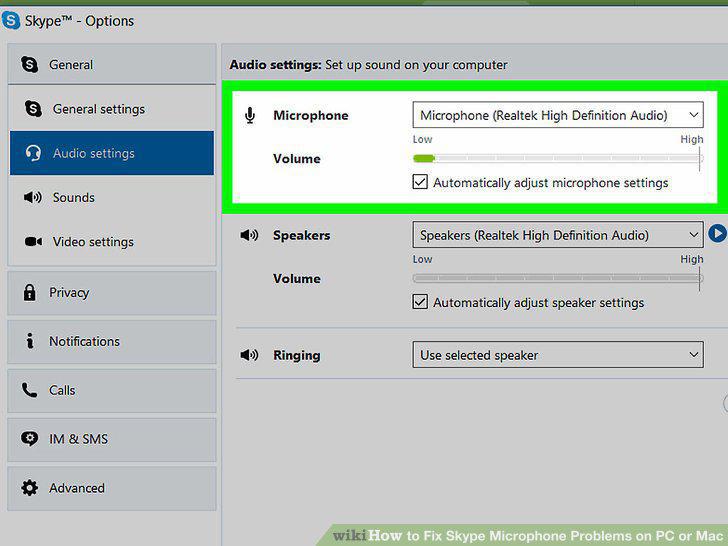728x546 pixels.
Task: Select General settings in sidebar
Action: (x=112, y=109)
